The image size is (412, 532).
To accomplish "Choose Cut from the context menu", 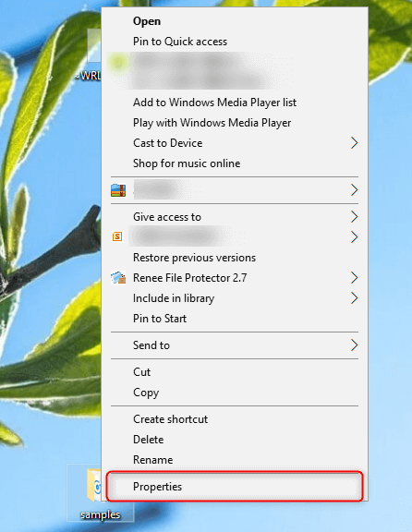I will pos(234,372).
